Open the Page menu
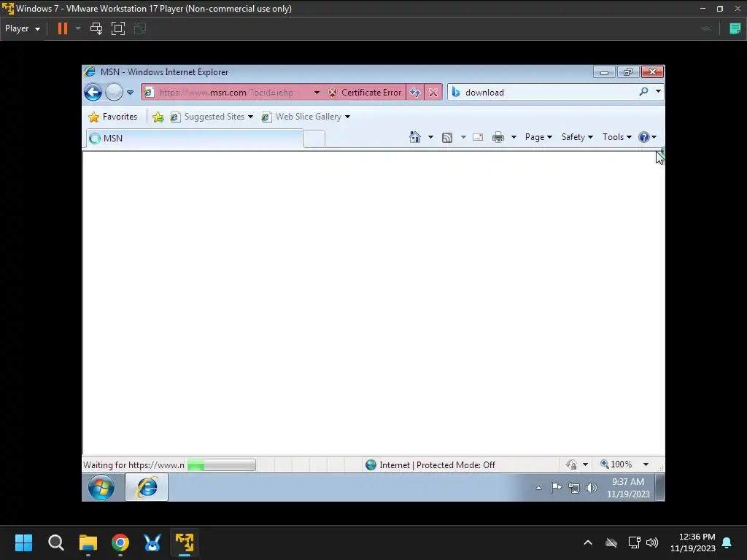 tap(538, 137)
